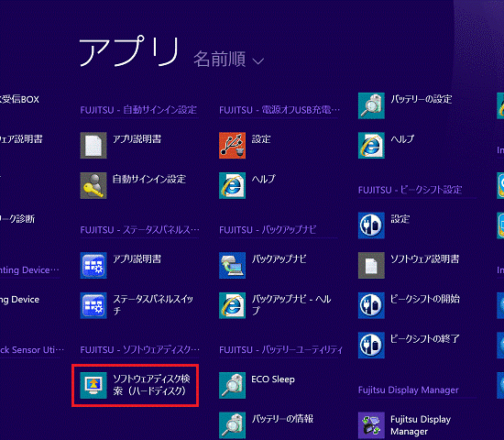Viewport: 504px width, 440px height.
Task: Select FUJITSU - バックアップナビ group header
Action: pos(268,230)
